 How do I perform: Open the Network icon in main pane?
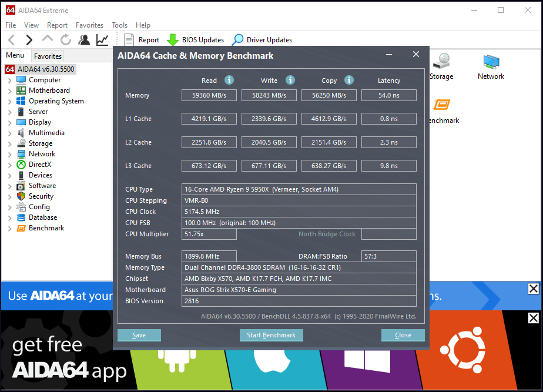click(x=491, y=62)
